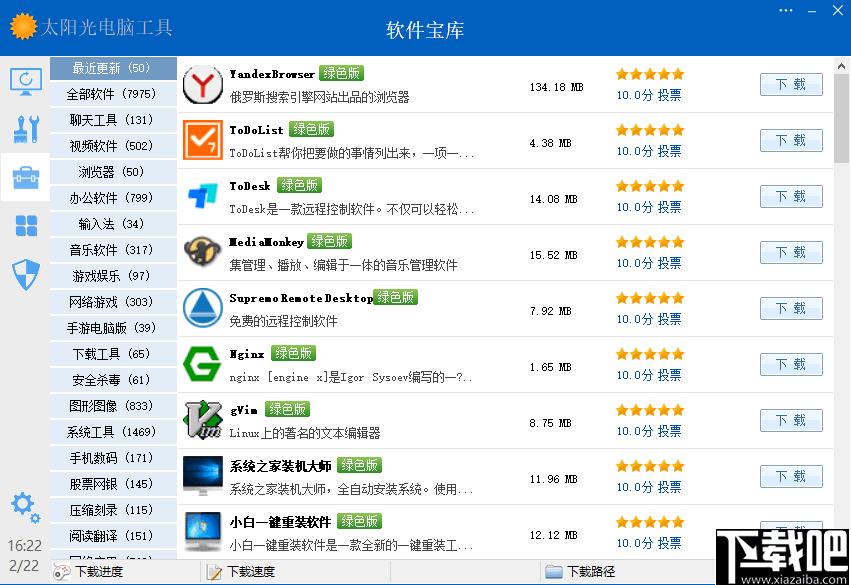Image resolution: width=851 pixels, height=585 pixels.
Task: Click the ToDoList orange checkmark icon
Action: [x=202, y=141]
